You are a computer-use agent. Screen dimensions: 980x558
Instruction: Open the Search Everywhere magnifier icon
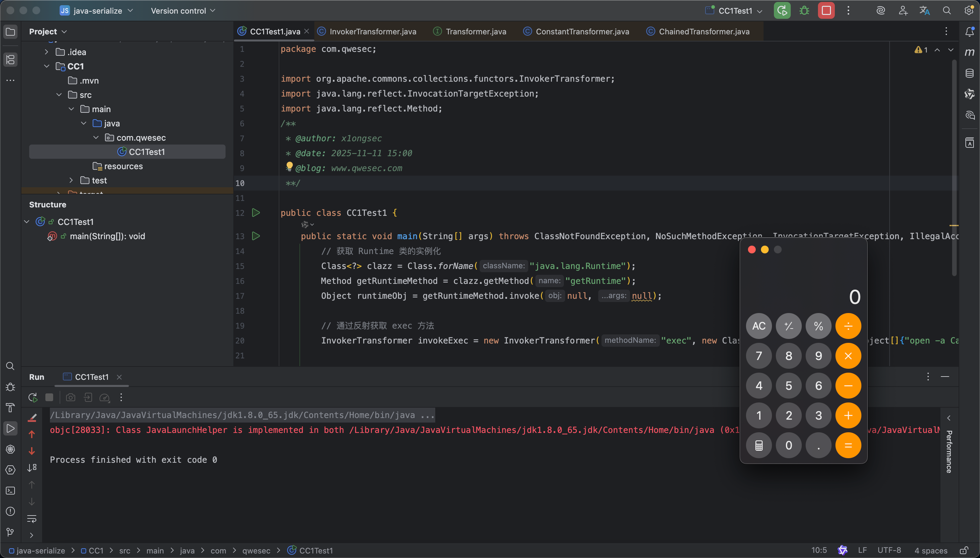[947, 11]
